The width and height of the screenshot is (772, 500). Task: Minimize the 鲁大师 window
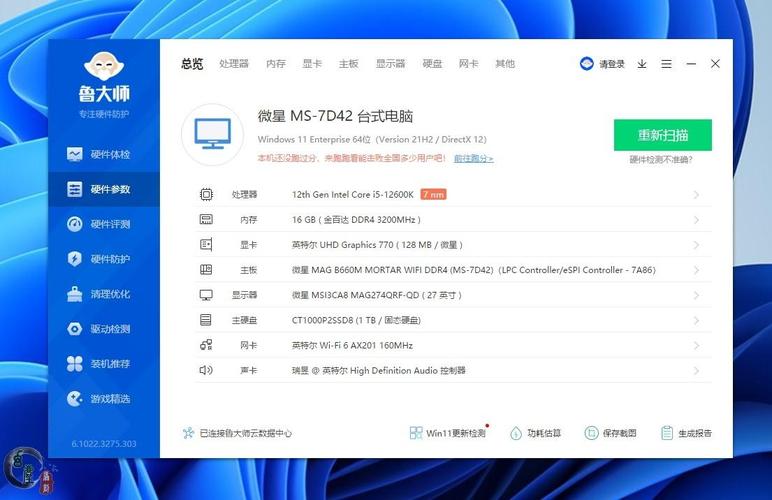[x=691, y=64]
